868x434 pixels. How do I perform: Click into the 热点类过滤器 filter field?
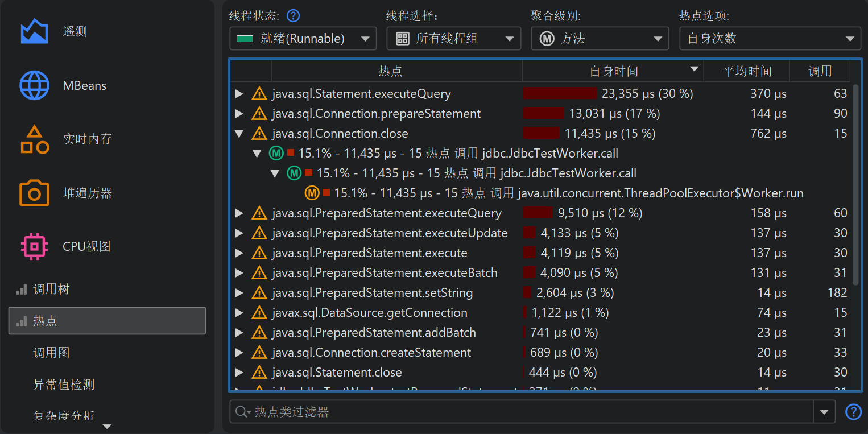pyautogui.click(x=529, y=412)
